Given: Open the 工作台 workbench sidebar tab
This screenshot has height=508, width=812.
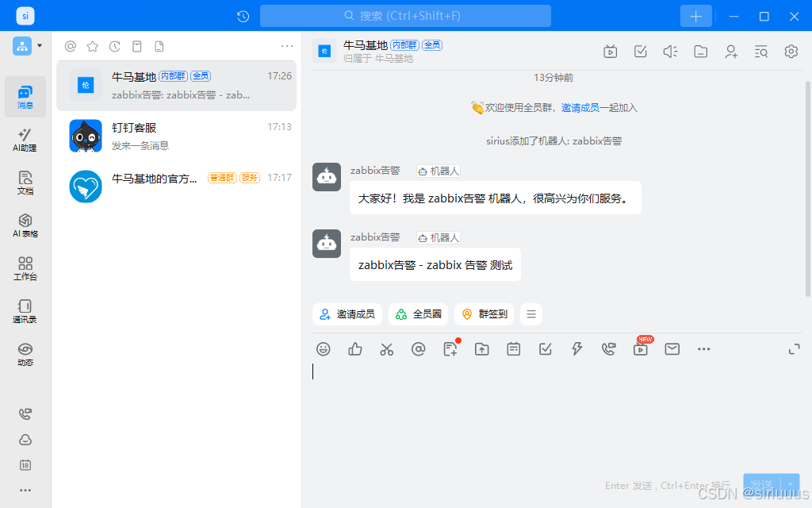Looking at the screenshot, I should 25,269.
